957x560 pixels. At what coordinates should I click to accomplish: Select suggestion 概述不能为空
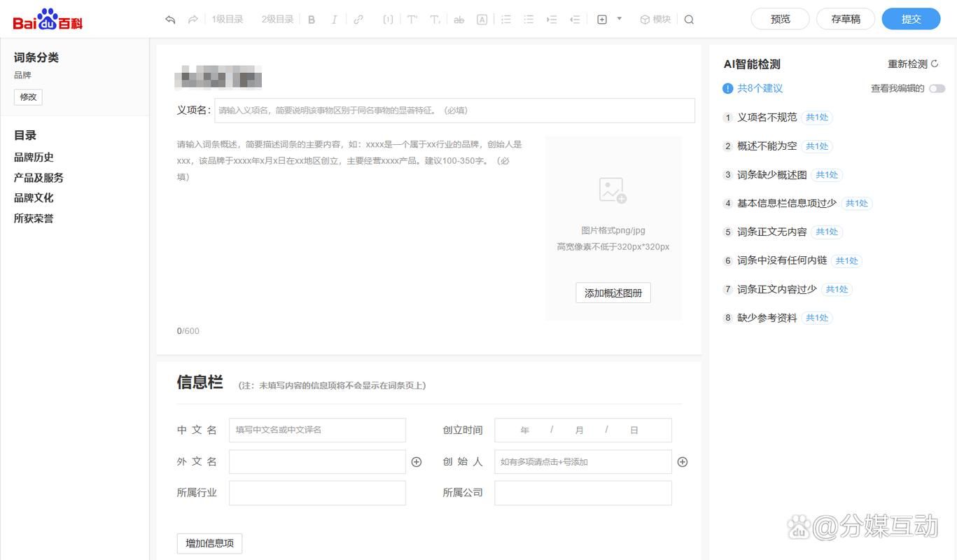(767, 146)
